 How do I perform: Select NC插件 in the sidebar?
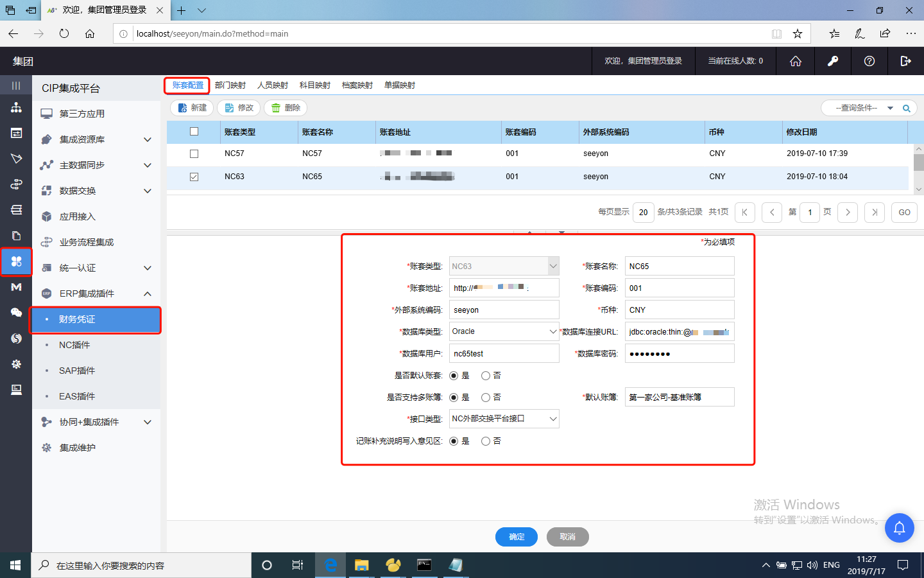(x=74, y=345)
